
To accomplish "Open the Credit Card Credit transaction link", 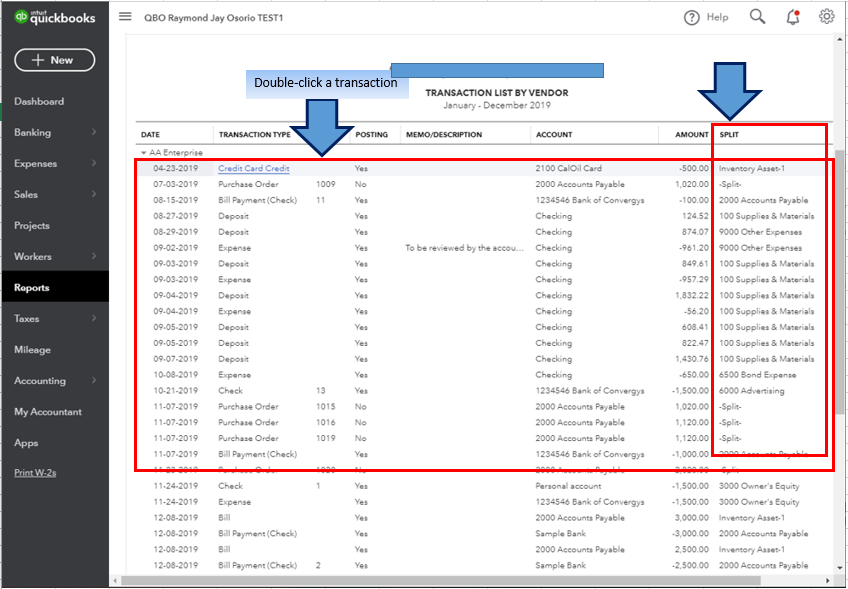I will 254,168.
